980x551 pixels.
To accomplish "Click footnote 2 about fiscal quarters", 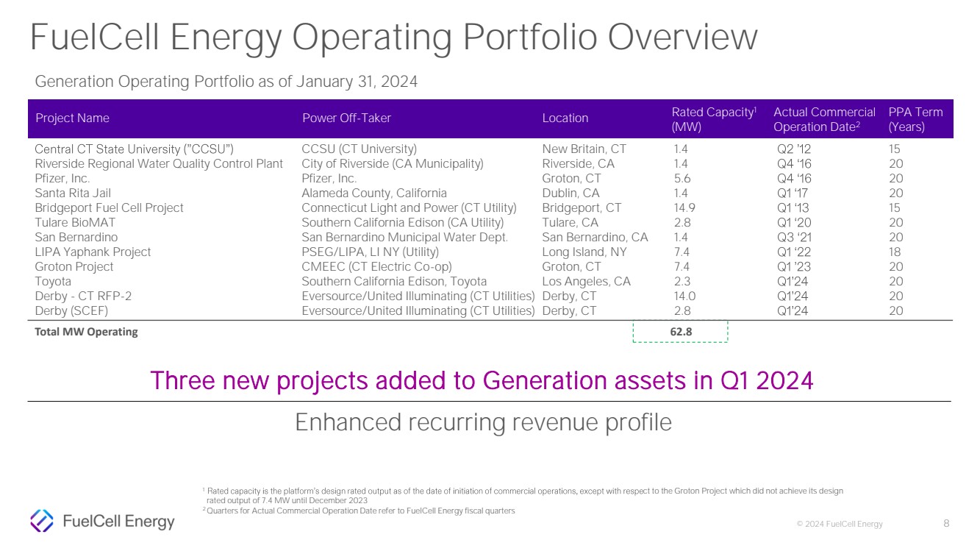I will pyautogui.click(x=358, y=511).
